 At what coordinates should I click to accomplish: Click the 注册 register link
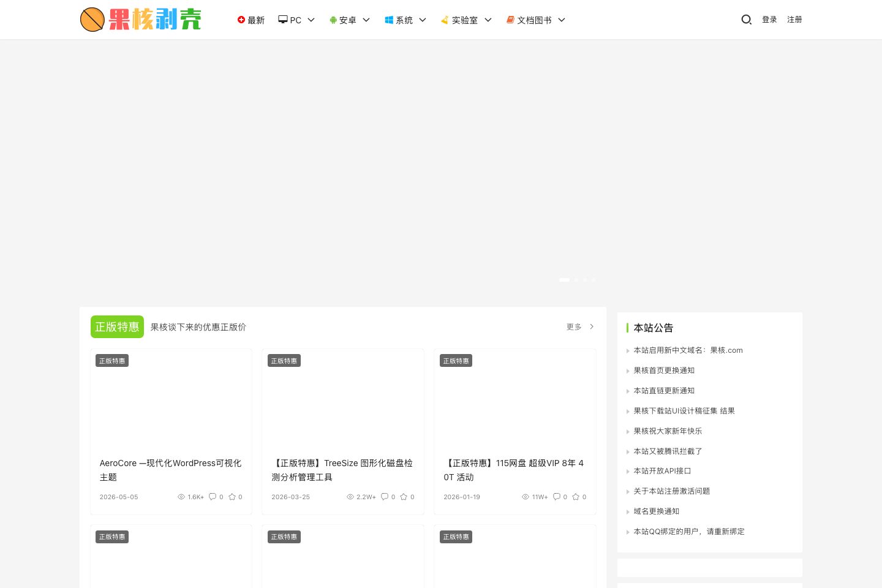click(794, 20)
